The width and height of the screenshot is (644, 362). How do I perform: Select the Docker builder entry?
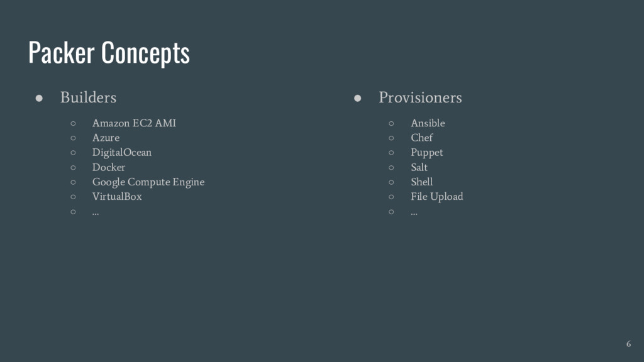109,167
